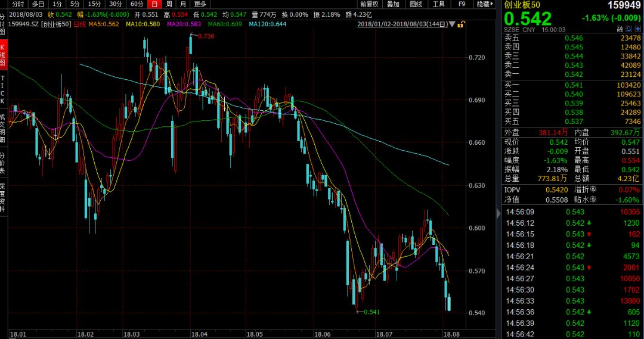Select the 周 weekly period tab

coord(169,4)
